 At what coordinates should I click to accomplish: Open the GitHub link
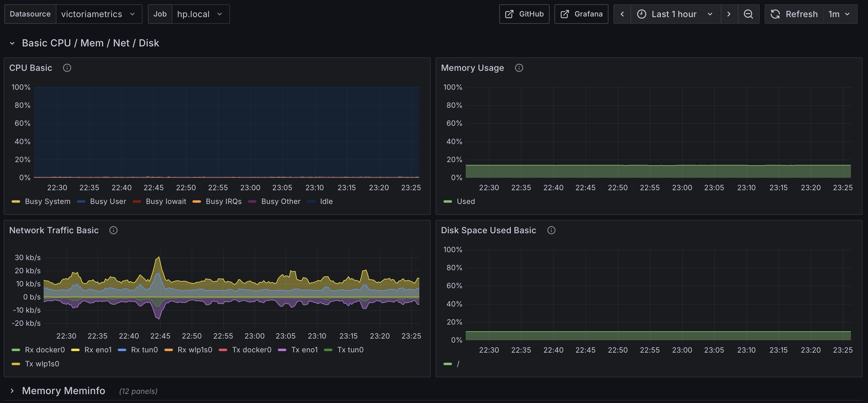pyautogui.click(x=524, y=14)
